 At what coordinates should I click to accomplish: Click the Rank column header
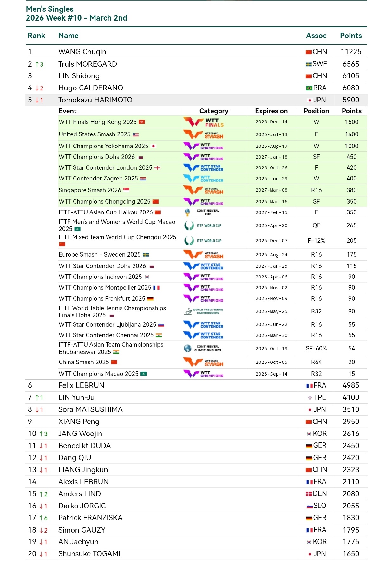click(x=36, y=36)
